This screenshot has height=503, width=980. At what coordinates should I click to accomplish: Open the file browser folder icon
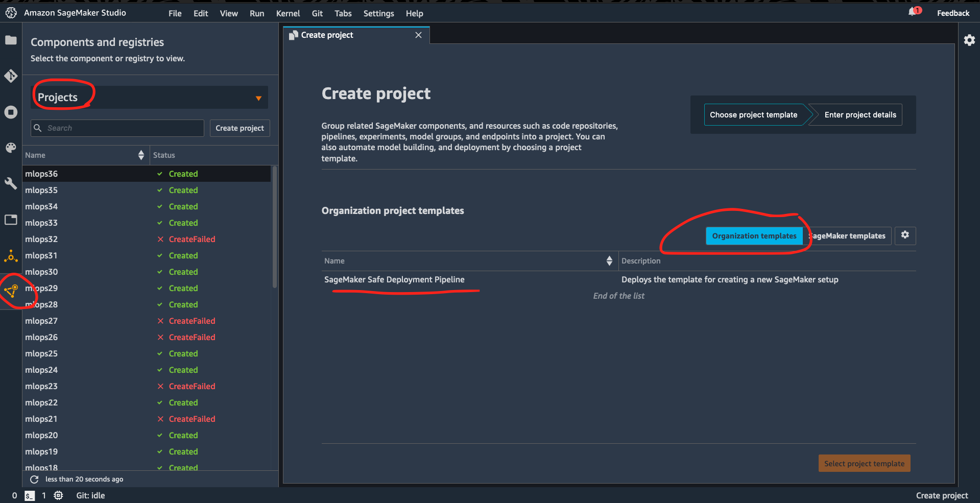[x=11, y=40]
